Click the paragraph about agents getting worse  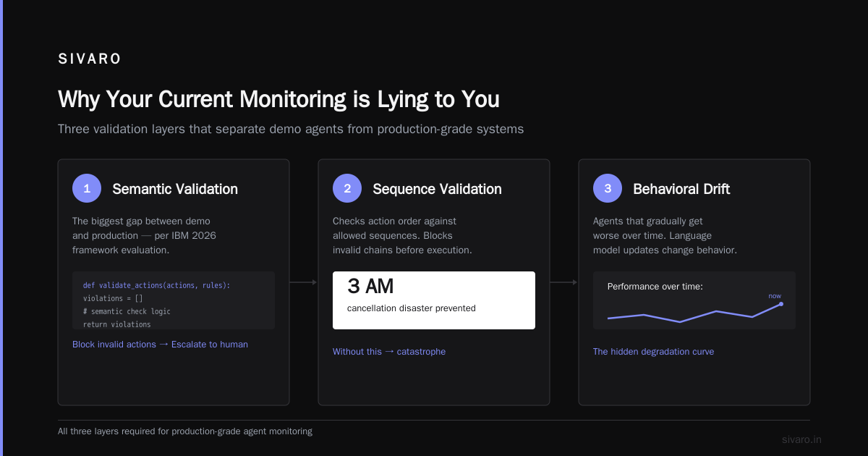664,235
